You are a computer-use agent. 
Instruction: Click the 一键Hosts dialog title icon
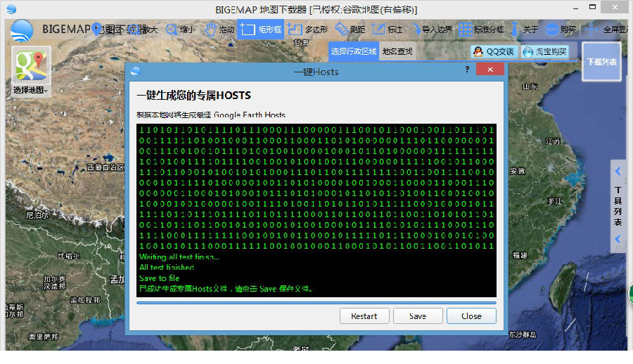point(136,72)
